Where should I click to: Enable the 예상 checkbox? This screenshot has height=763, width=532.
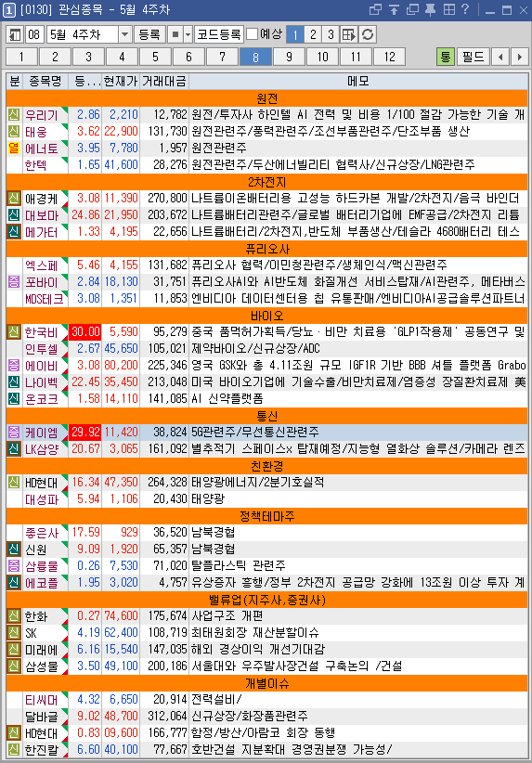pos(253,34)
